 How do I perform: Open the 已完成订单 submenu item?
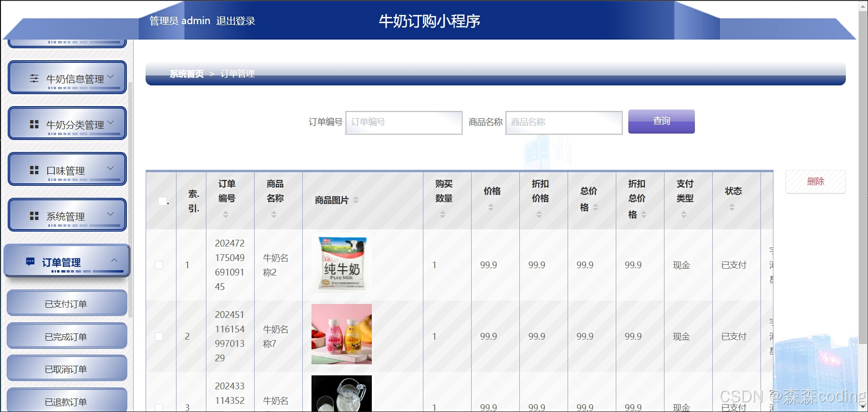(67, 336)
